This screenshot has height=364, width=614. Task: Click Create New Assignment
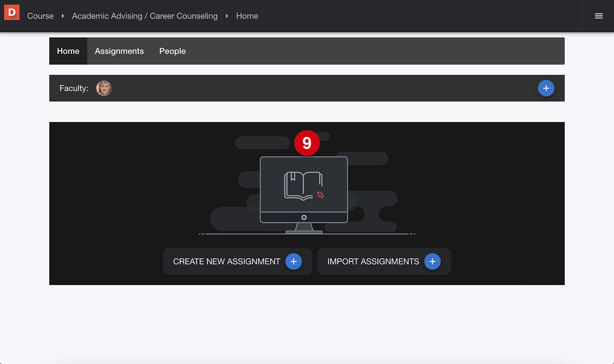click(x=226, y=261)
